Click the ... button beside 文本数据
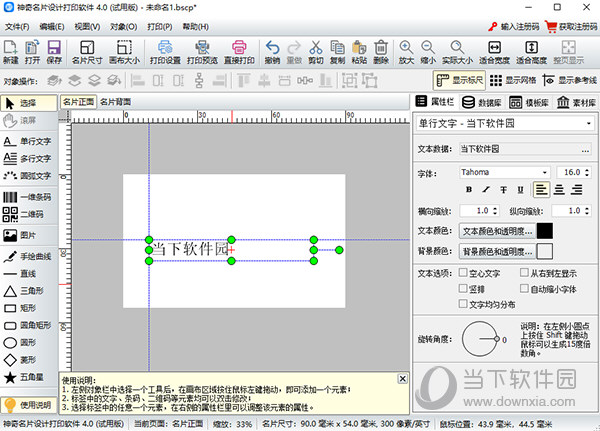The height and width of the screenshot is (431, 600). click(x=585, y=149)
